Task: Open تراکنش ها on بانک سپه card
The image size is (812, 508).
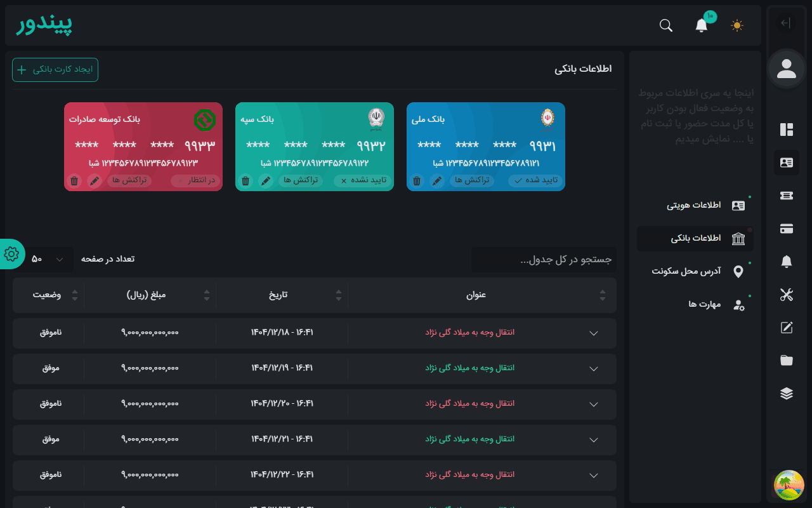Action: coord(301,181)
